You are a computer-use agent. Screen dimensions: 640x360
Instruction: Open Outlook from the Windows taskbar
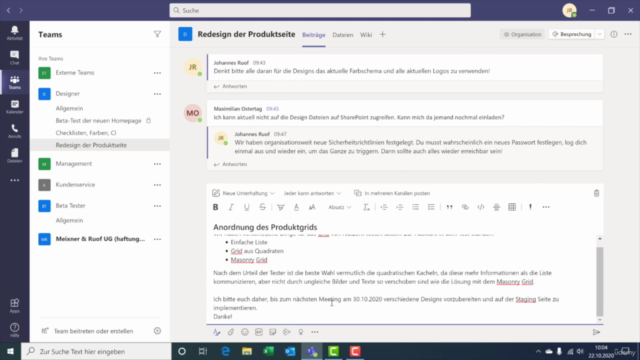coord(290,351)
